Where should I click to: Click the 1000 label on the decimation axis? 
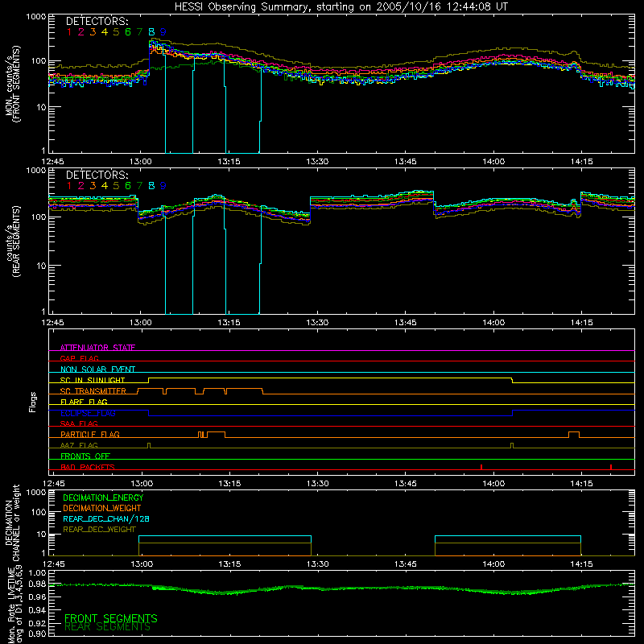click(36, 492)
